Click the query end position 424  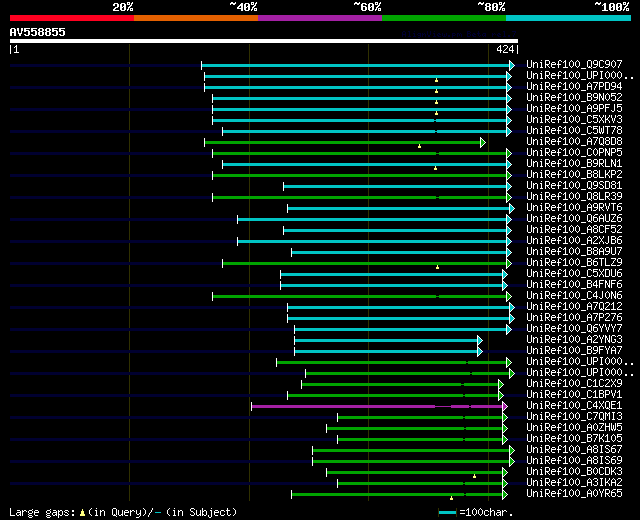(x=505, y=49)
